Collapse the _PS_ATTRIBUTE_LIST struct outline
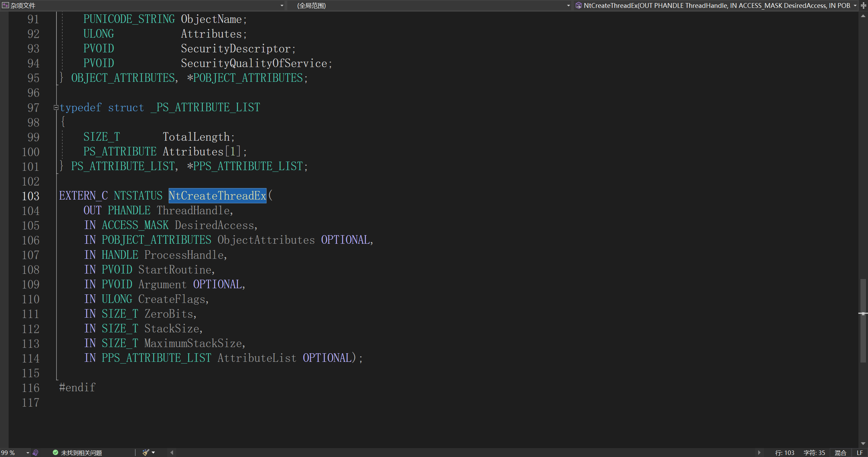868x457 pixels. click(x=56, y=107)
